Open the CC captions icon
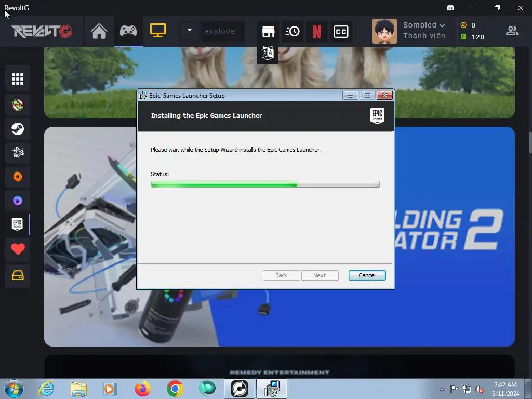This screenshot has height=399, width=532. (341, 32)
